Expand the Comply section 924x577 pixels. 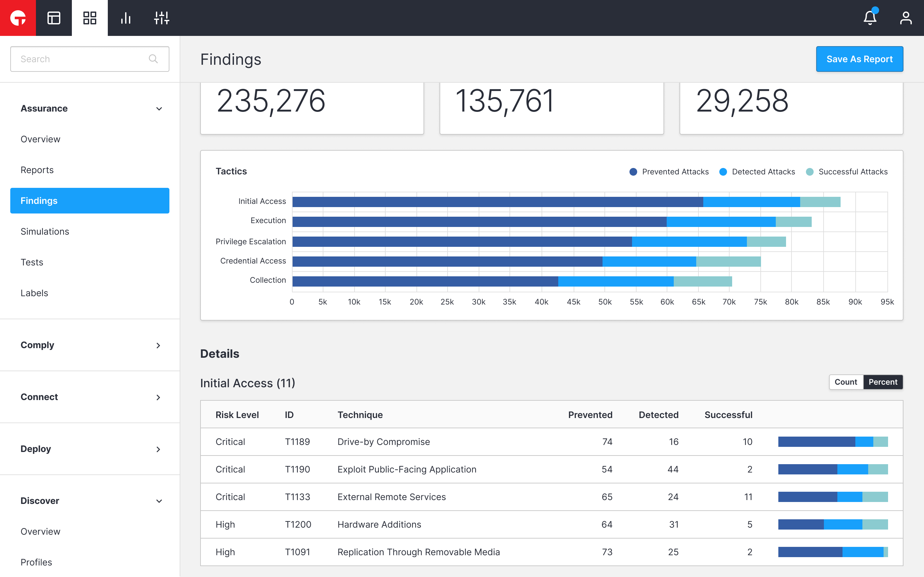158,345
